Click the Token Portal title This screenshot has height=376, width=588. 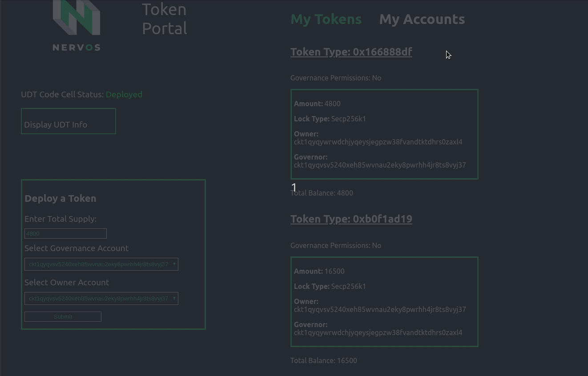[165, 19]
